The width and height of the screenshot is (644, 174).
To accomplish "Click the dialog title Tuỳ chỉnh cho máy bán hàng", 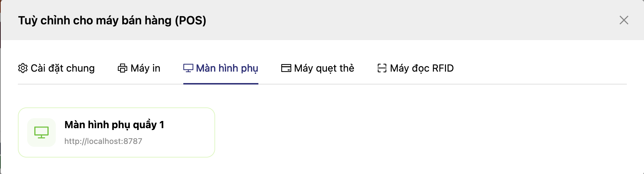I will tap(112, 20).
